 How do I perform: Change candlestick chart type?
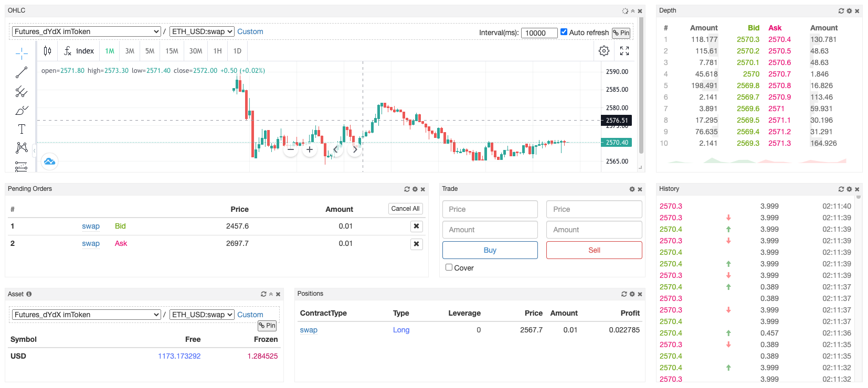point(48,51)
